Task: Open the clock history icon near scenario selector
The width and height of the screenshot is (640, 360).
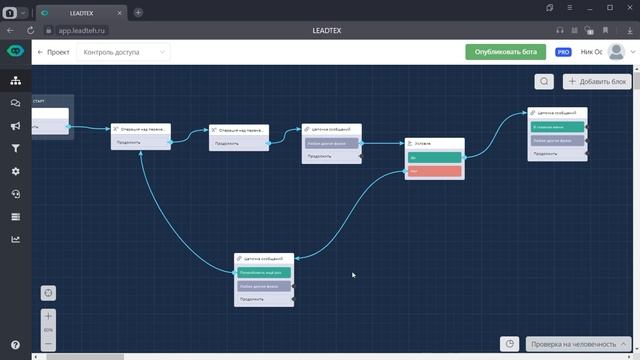Action: coord(510,344)
